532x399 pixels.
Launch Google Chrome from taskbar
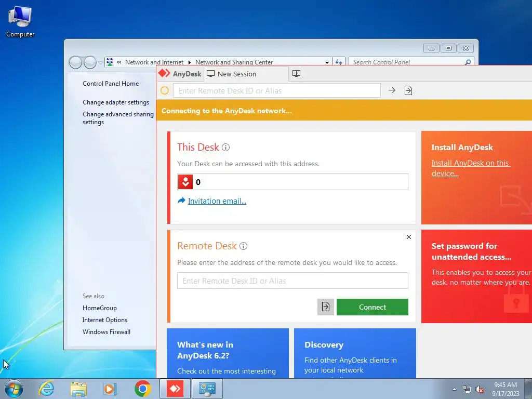point(142,389)
